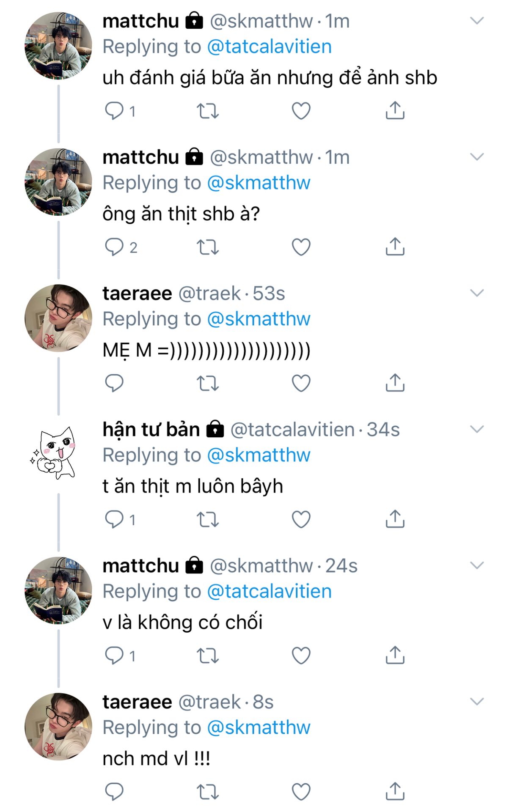509x812 pixels.
Task: Expand menu chevron on hận tư bản's tweet
Action: click(x=477, y=429)
